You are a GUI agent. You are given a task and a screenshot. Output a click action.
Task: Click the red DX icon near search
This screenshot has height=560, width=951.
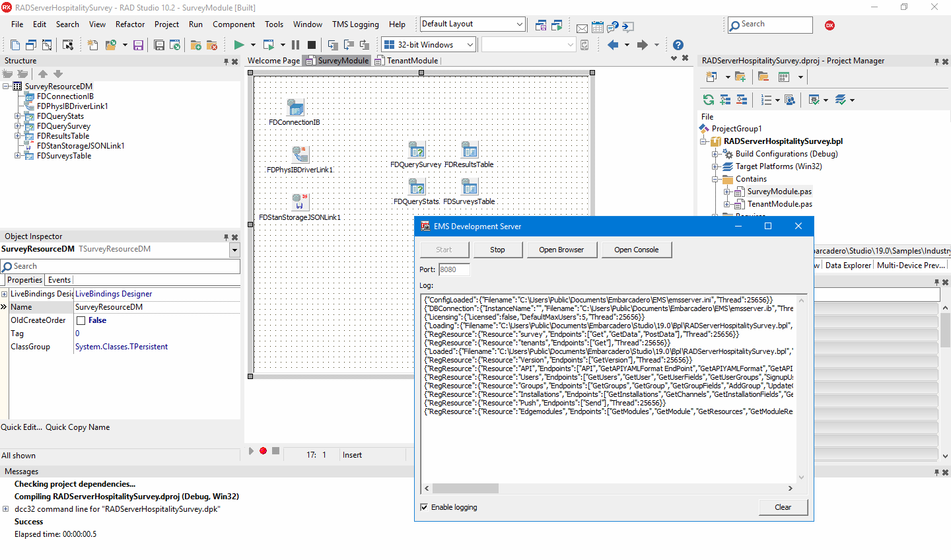click(x=830, y=25)
